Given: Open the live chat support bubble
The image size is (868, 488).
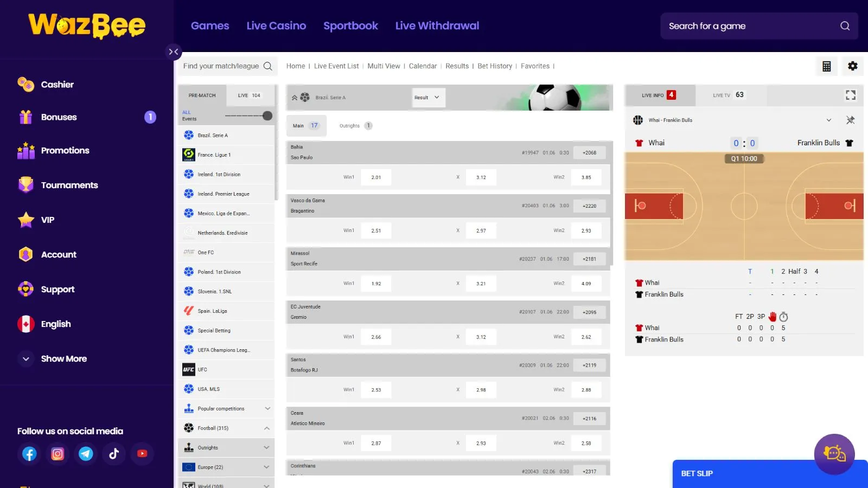Looking at the screenshot, I should (834, 454).
